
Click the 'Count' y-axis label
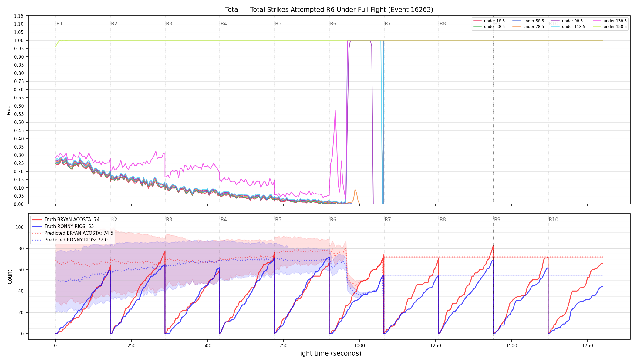[x=10, y=277]
